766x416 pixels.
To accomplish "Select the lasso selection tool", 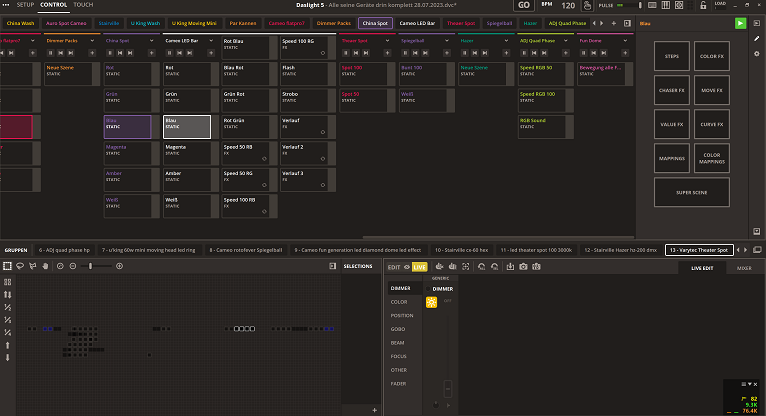I will click(x=20, y=266).
